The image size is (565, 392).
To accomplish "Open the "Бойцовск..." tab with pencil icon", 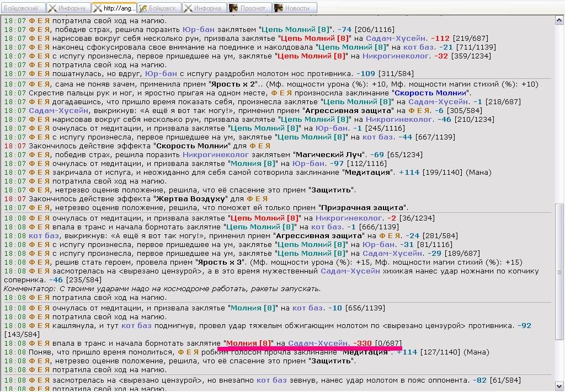I will (x=159, y=8).
